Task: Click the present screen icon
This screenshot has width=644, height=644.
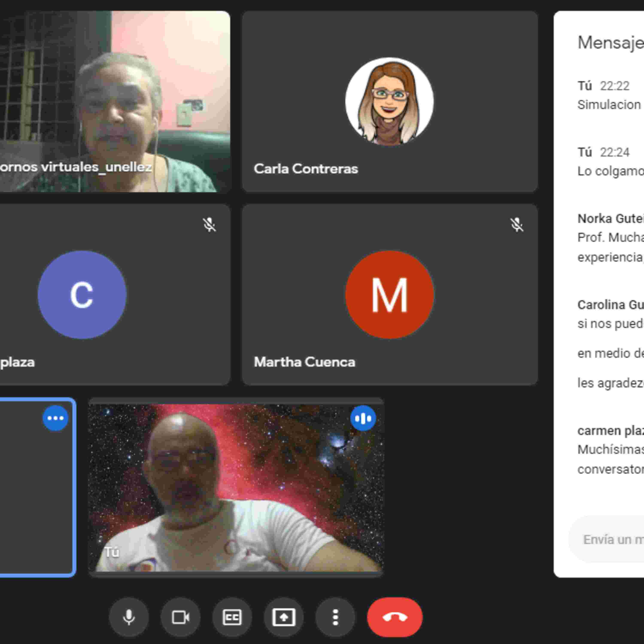Action: [284, 617]
